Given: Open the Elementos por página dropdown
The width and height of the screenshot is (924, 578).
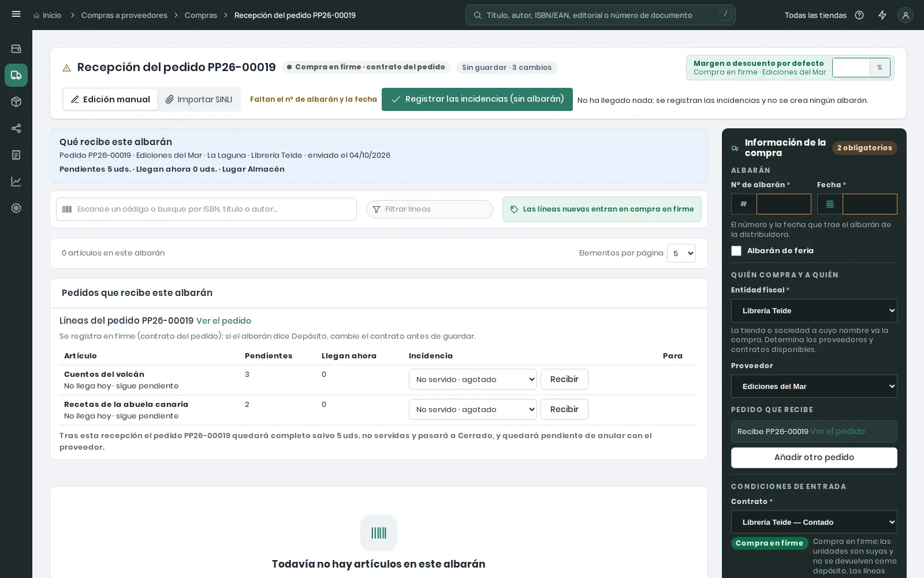Looking at the screenshot, I should (x=681, y=253).
